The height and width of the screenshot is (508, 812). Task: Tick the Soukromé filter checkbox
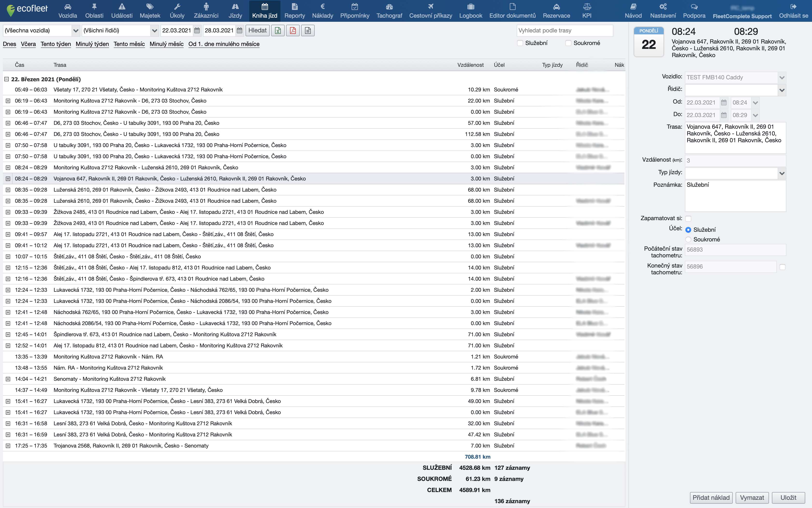point(568,43)
